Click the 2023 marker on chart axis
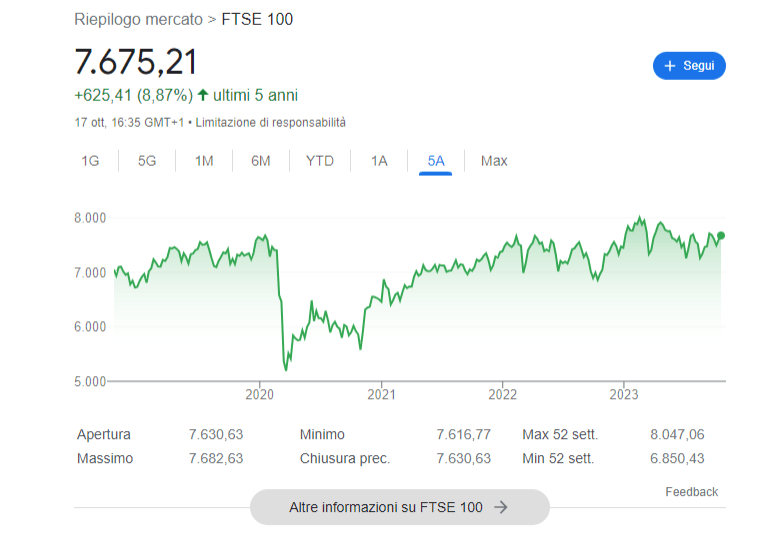This screenshot has width=775, height=539. tap(624, 394)
